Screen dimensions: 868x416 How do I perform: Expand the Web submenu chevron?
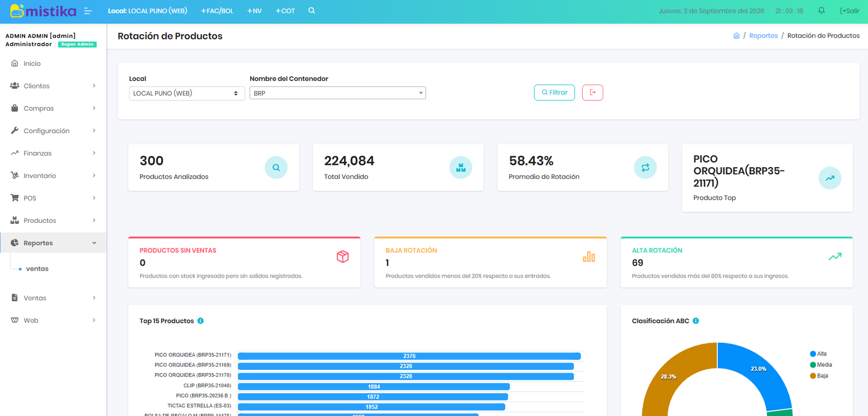click(x=94, y=320)
